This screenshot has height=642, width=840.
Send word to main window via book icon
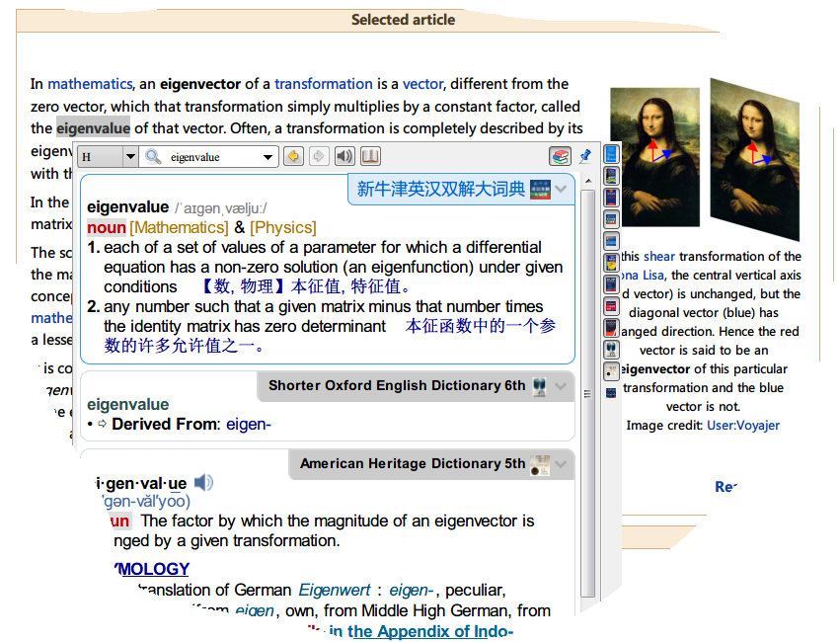click(x=370, y=156)
